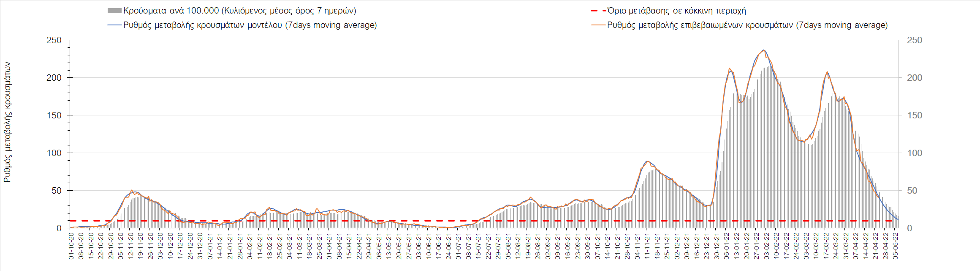
Task: Click the vertical axis title on the left
Action: click(x=7, y=123)
